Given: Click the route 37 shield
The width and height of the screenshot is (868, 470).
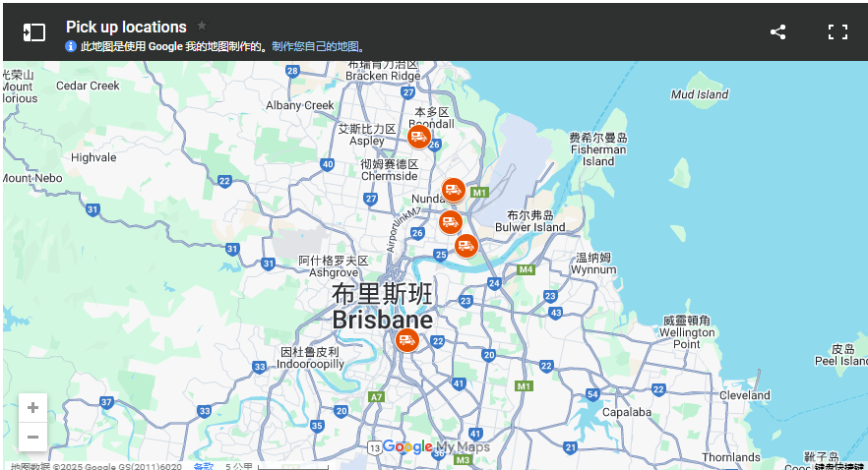Looking at the screenshot, I should click(x=107, y=402).
